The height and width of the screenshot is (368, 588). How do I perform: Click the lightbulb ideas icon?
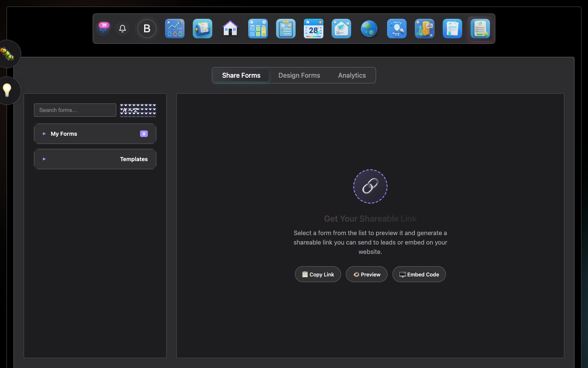click(7, 90)
